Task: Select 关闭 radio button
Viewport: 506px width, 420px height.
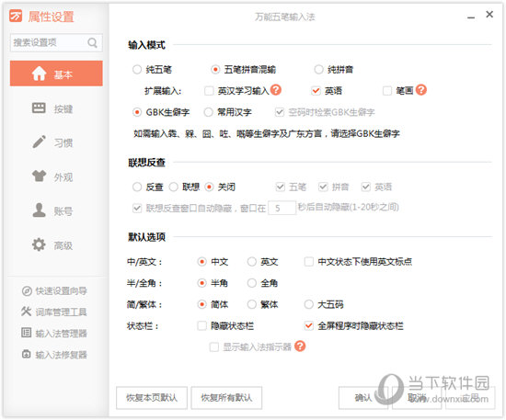Action: point(209,187)
